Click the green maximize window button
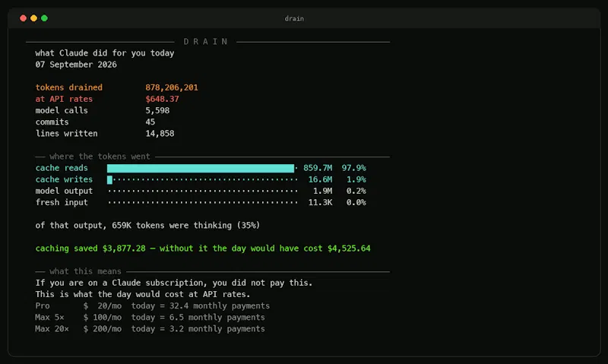The image size is (608, 364). click(44, 18)
